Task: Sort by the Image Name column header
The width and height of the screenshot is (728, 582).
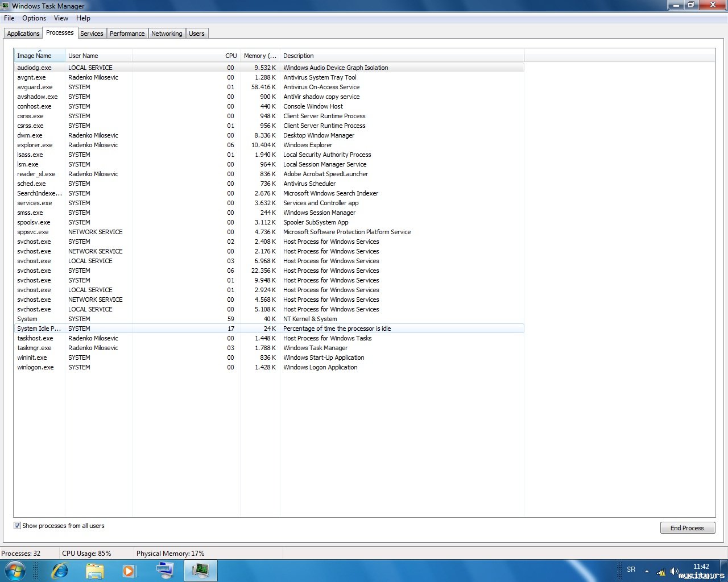Action: pyautogui.click(x=39, y=56)
